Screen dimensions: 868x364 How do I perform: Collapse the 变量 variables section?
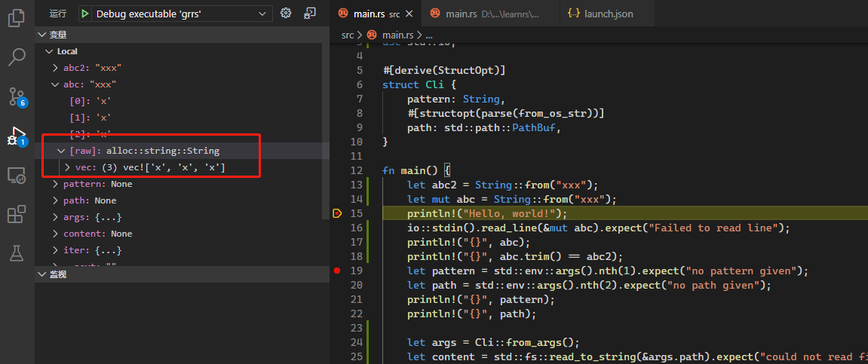tap(41, 35)
